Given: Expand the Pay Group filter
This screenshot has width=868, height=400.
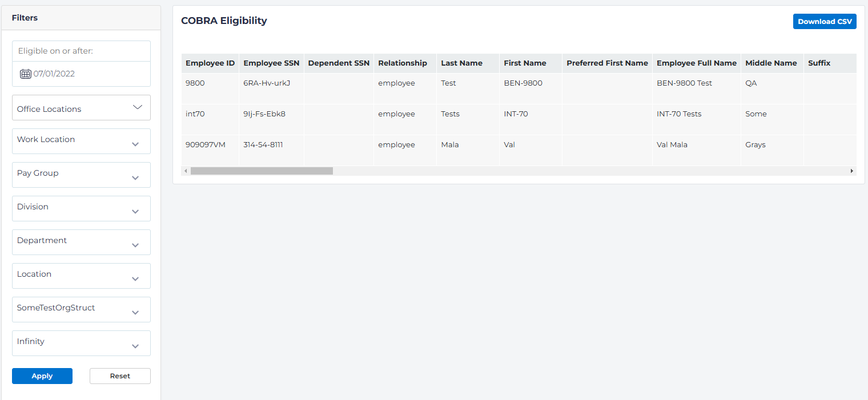Looking at the screenshot, I should tap(135, 177).
